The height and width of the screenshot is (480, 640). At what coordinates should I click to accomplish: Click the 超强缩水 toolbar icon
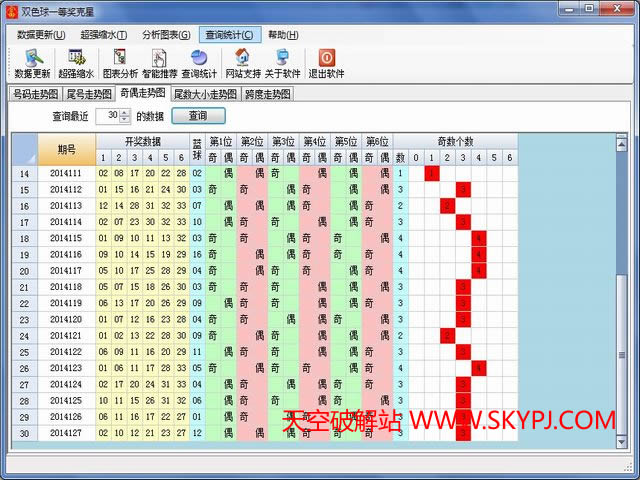coord(76,63)
